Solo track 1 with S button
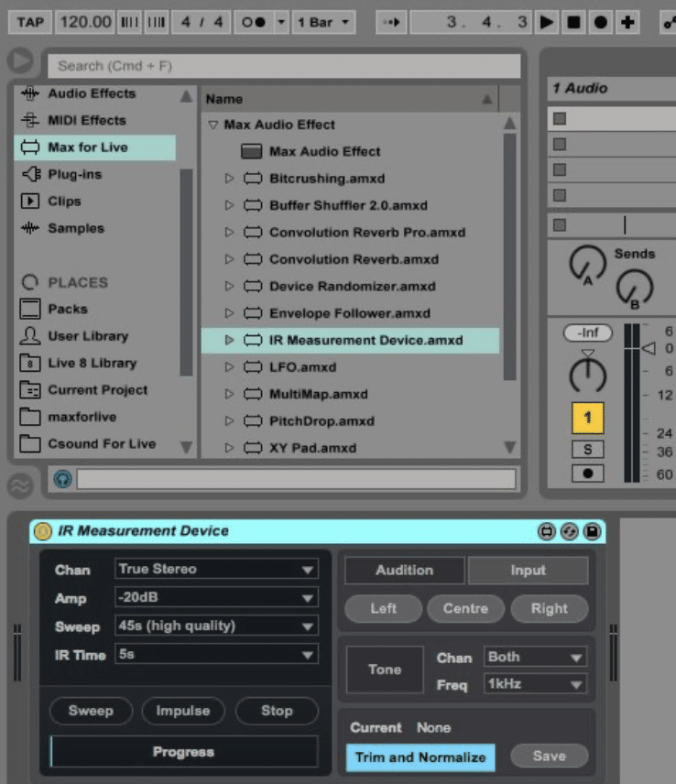 click(587, 449)
